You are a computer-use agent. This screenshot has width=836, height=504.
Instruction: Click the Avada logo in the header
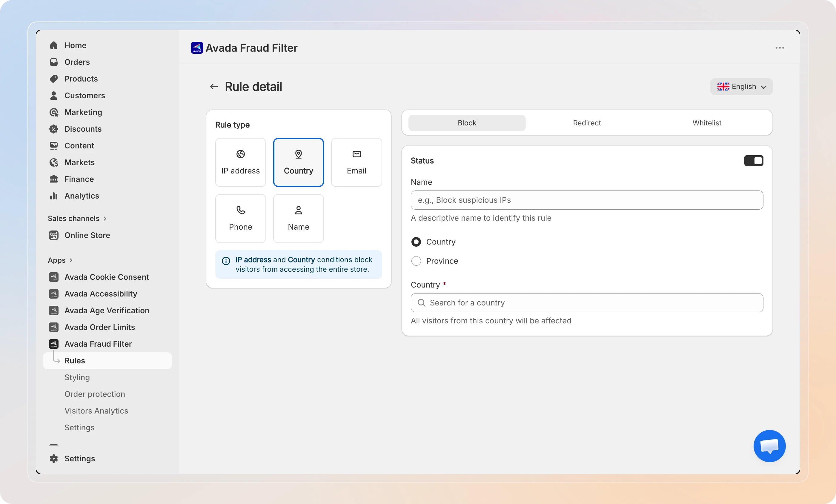pyautogui.click(x=197, y=48)
